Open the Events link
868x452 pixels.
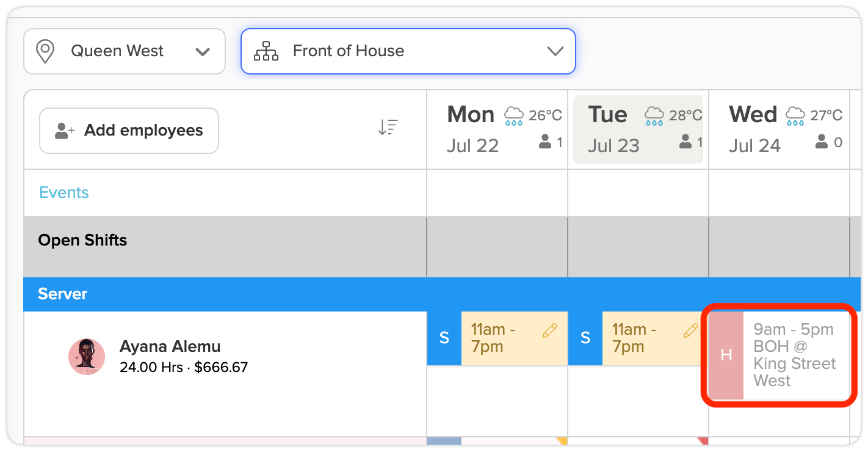[x=64, y=192]
